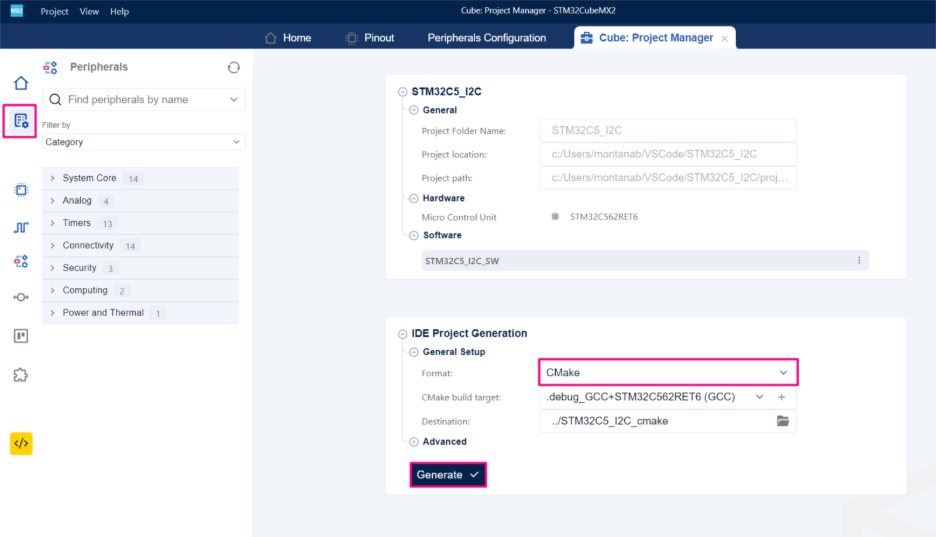Open the board panel sidebar icon
This screenshot has width=936, height=537.
point(21,336)
